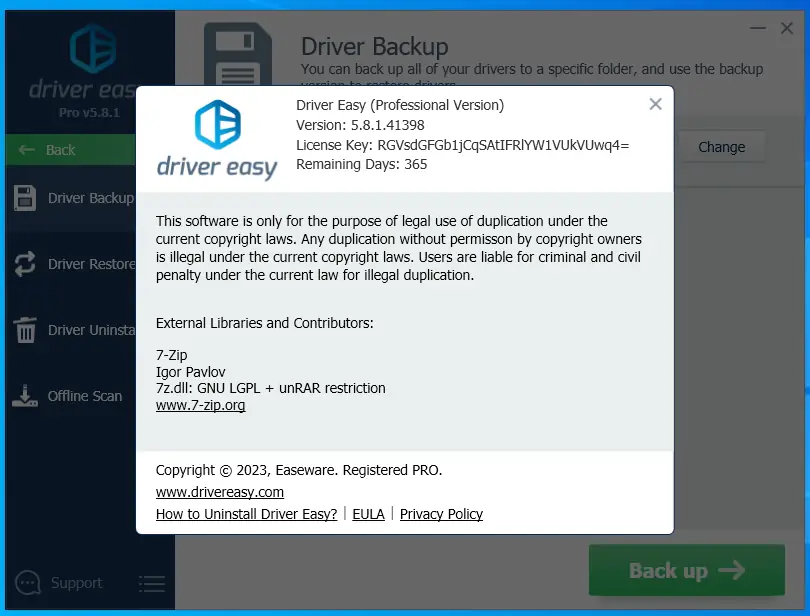
Task: Close the about dialog with its X
Action: (x=655, y=103)
